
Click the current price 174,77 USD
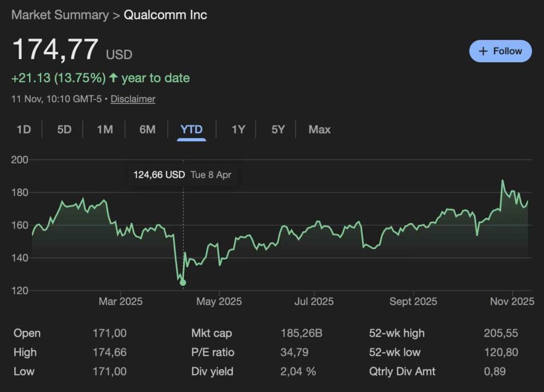[x=55, y=49]
